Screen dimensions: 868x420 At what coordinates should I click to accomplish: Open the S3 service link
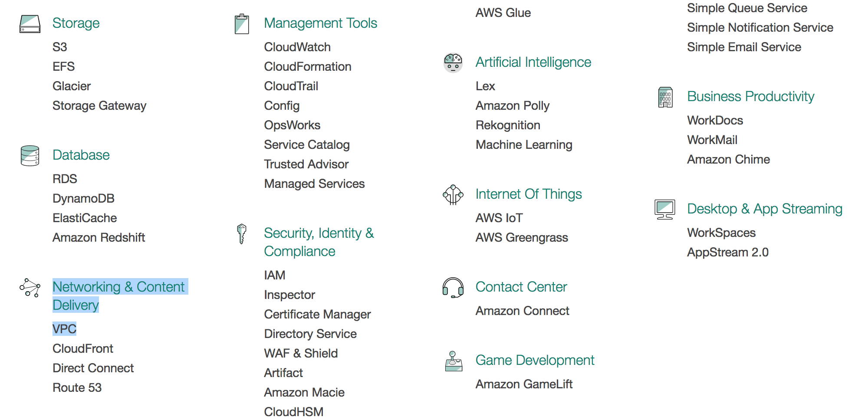point(60,47)
